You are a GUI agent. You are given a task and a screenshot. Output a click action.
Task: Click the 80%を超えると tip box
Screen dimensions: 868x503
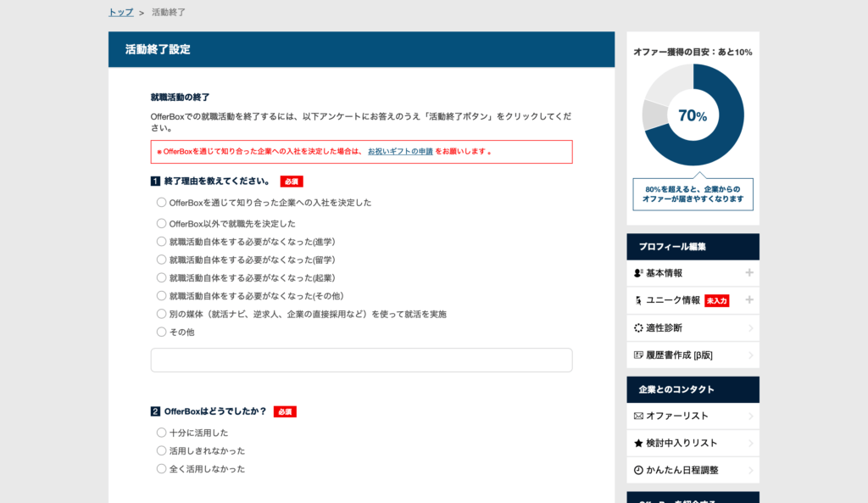(x=693, y=194)
